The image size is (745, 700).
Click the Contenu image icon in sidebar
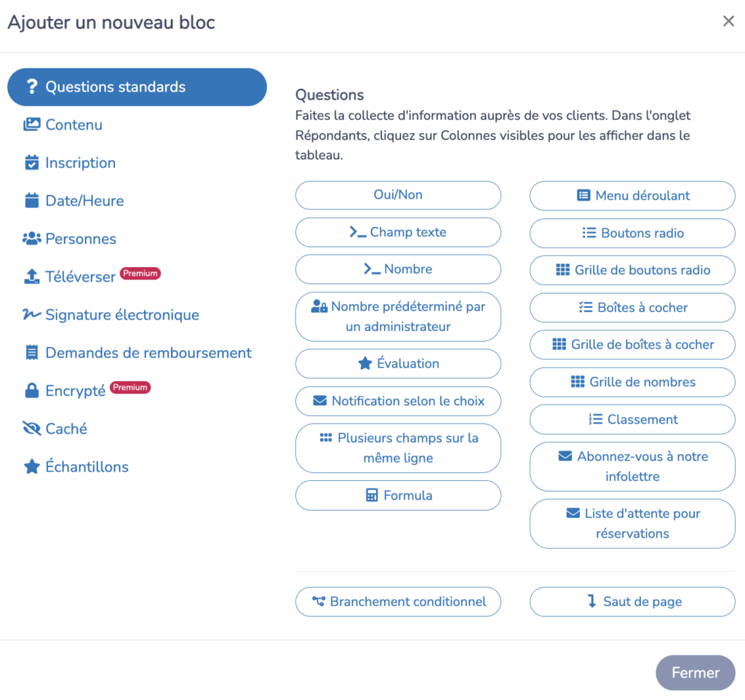point(31,125)
